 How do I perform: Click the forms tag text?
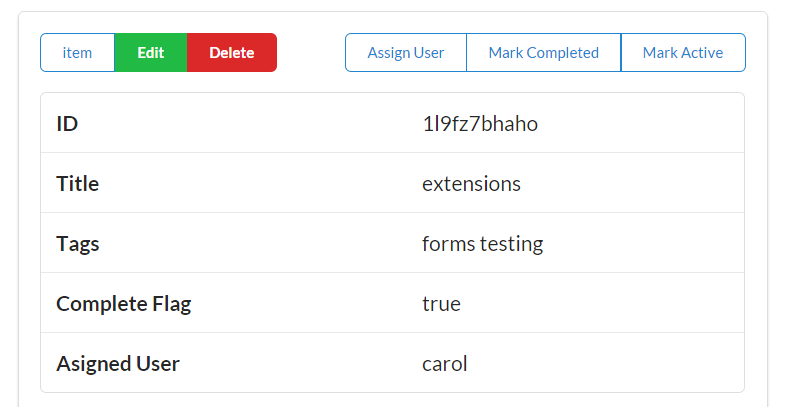(446, 244)
